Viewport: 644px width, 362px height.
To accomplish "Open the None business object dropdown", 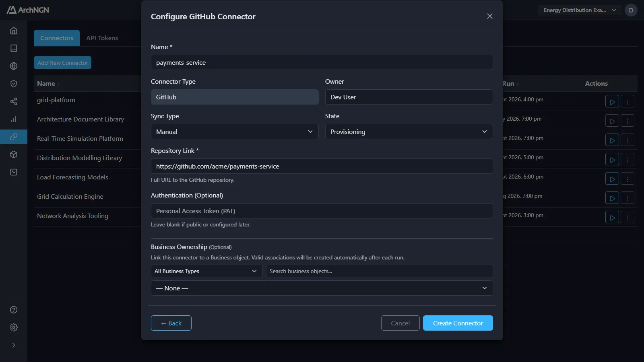I will click(322, 288).
